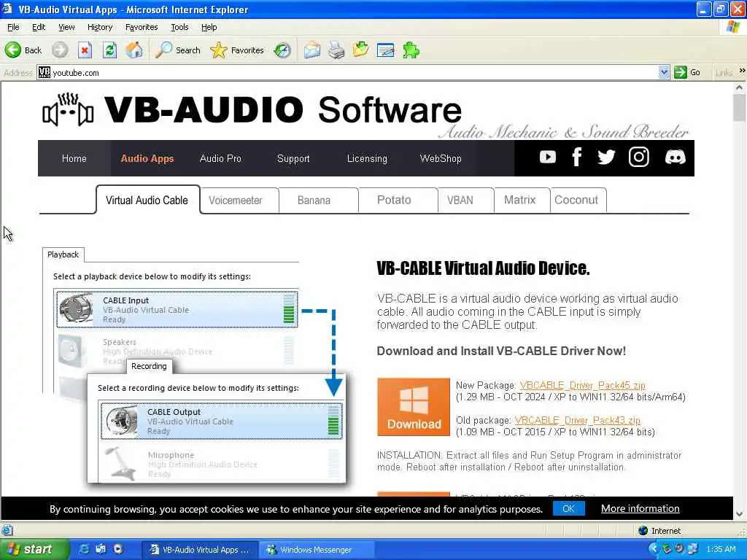The height and width of the screenshot is (560, 747).
Task: Open VB-Audio Facebook page icon
Action: [576, 157]
